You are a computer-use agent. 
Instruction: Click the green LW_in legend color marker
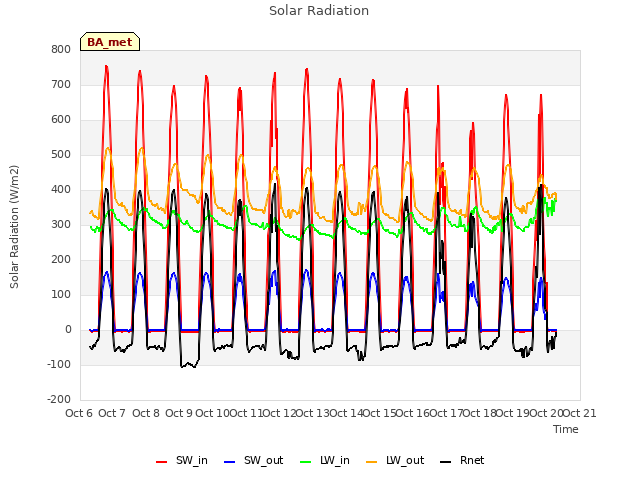coord(306,462)
